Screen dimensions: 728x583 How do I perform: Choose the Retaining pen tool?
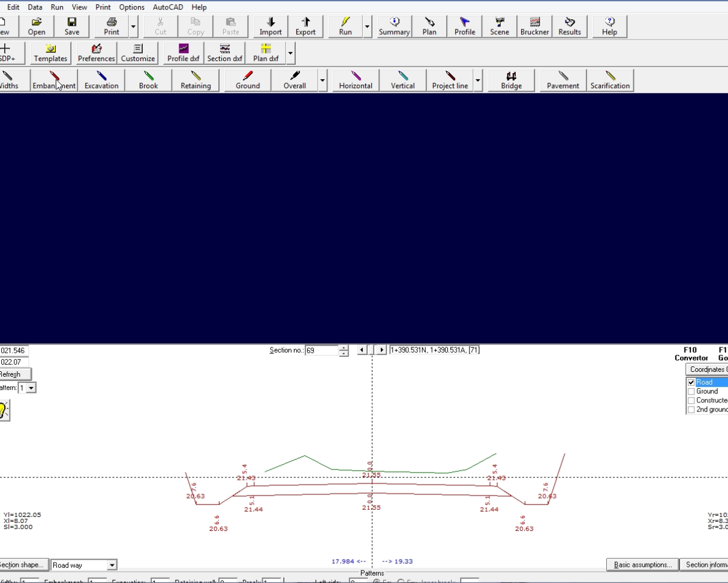click(195, 80)
